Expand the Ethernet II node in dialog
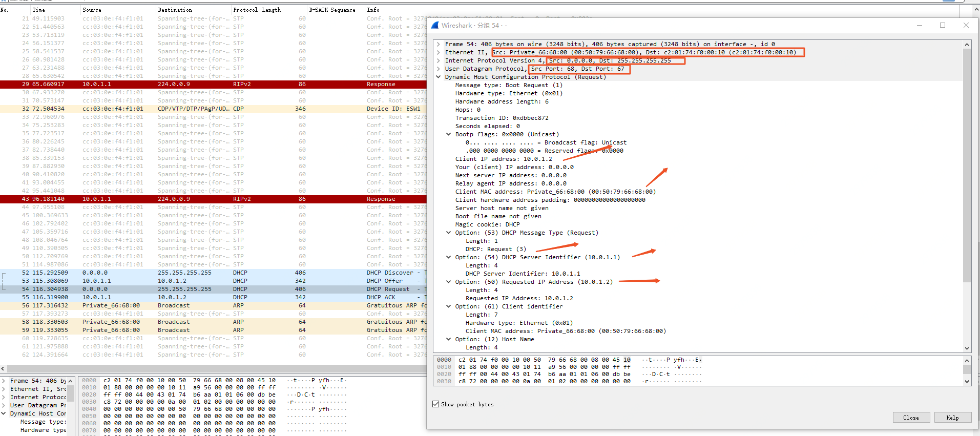The image size is (980, 436). pos(439,52)
